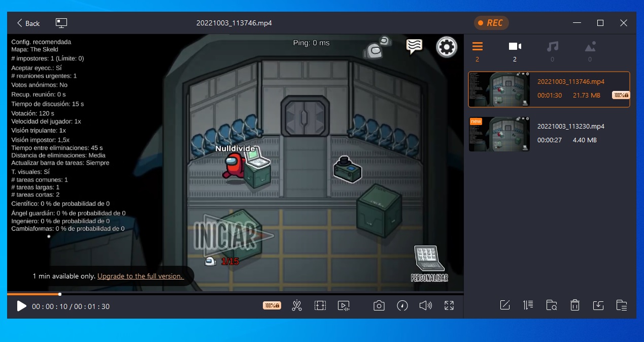
Task: Click the '1 min available only.' text
Action: 64,276
